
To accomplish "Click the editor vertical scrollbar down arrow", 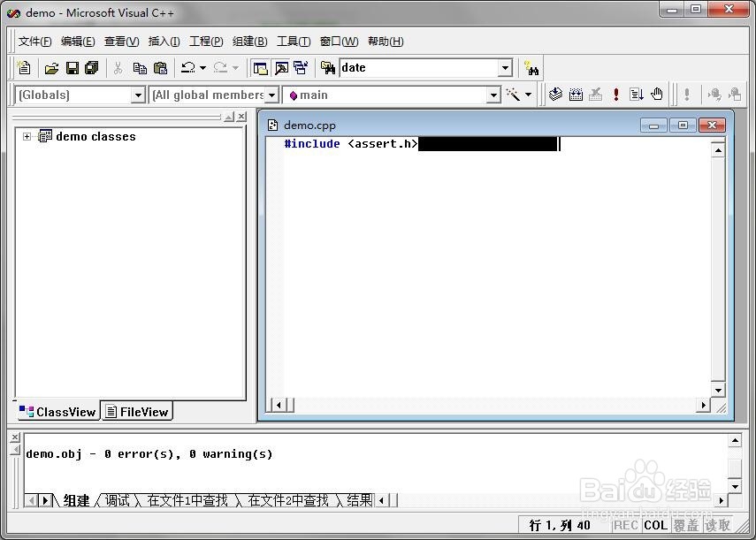I will [718, 390].
